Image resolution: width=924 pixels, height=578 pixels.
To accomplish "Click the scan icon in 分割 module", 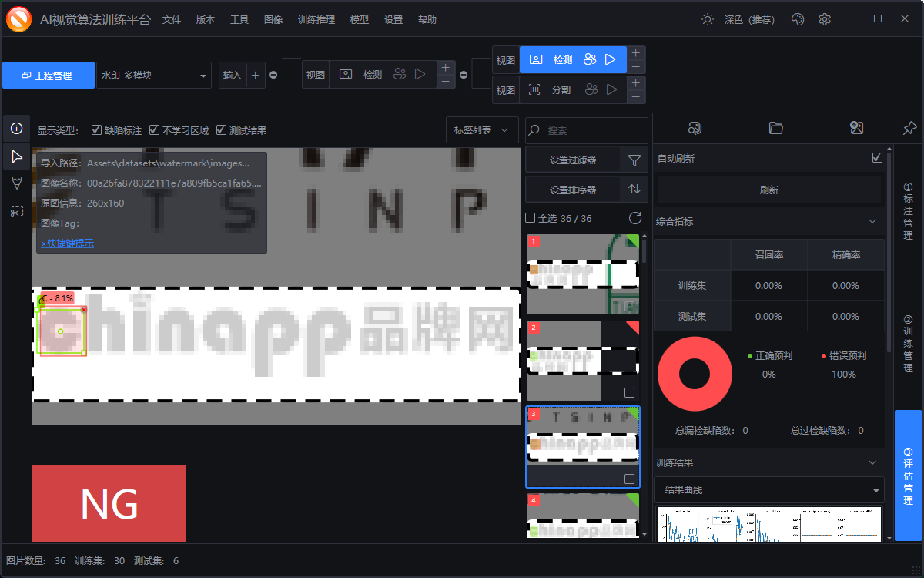I will tap(534, 89).
